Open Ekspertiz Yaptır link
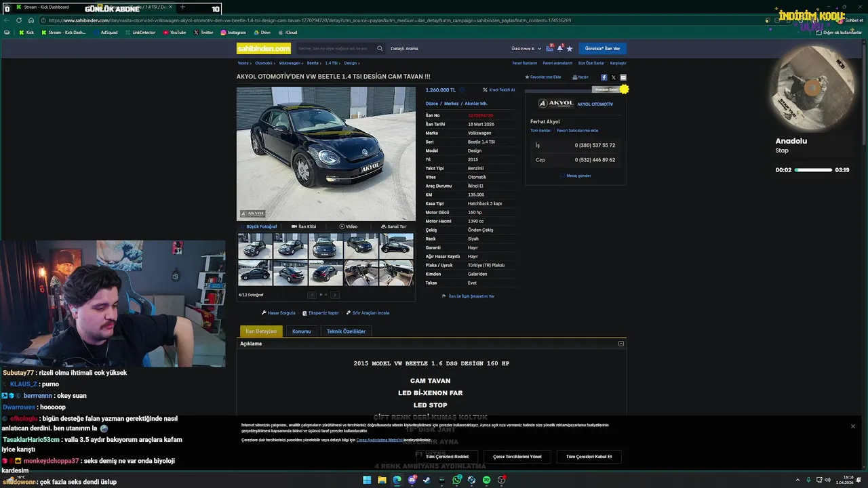The width and height of the screenshot is (868, 488). [x=321, y=313]
